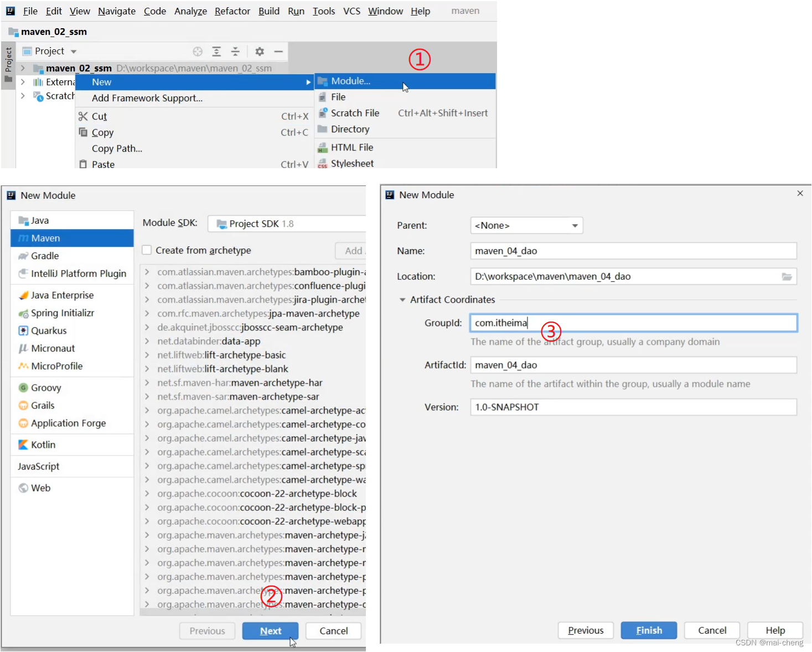Viewport: 812px width, 652px height.
Task: Choose Java Enterprise module type
Action: (72, 295)
